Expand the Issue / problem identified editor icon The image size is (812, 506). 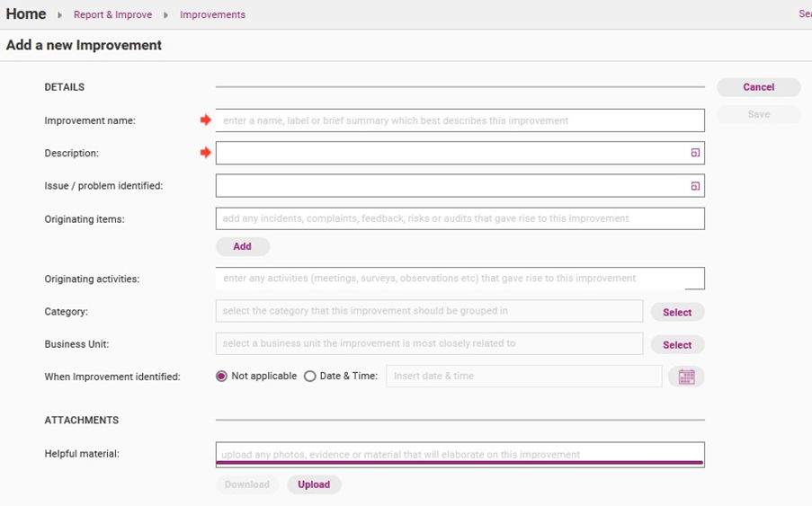point(695,186)
